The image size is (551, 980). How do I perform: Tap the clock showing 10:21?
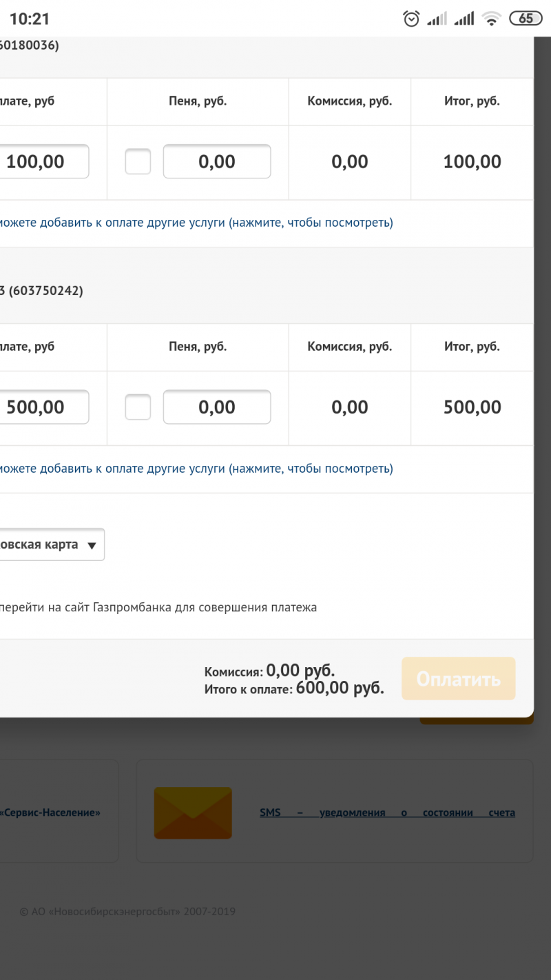click(30, 19)
